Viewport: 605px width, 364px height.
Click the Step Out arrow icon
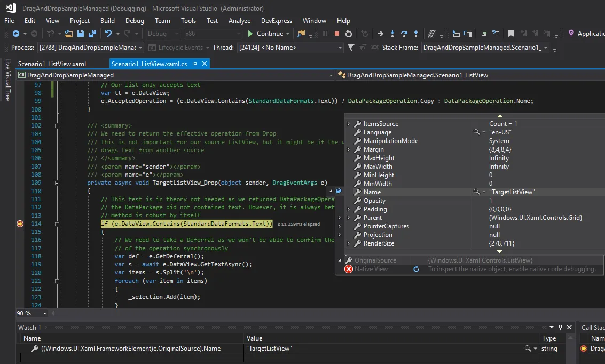point(416,34)
